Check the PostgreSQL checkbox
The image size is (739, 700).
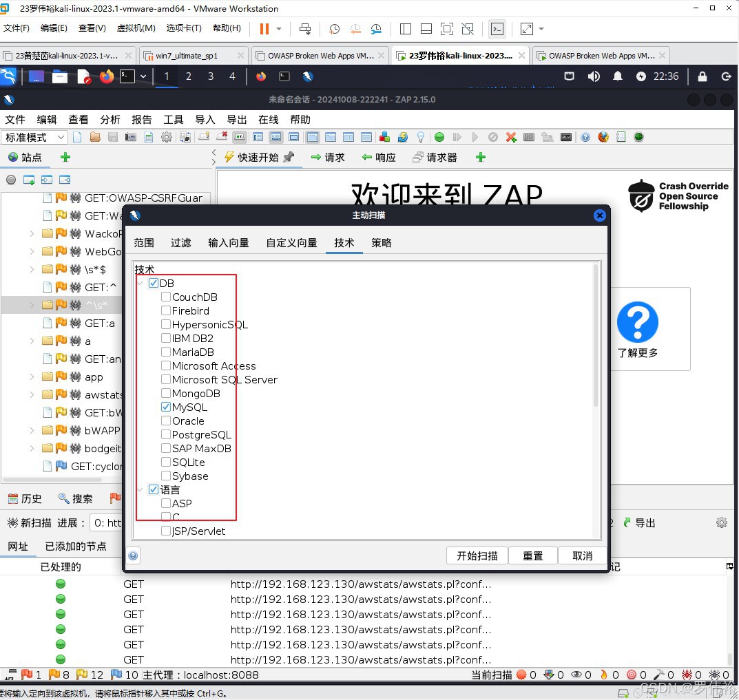(x=166, y=434)
